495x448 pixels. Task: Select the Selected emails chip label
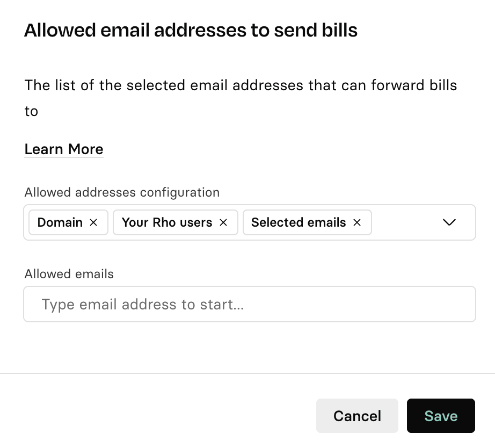click(299, 222)
